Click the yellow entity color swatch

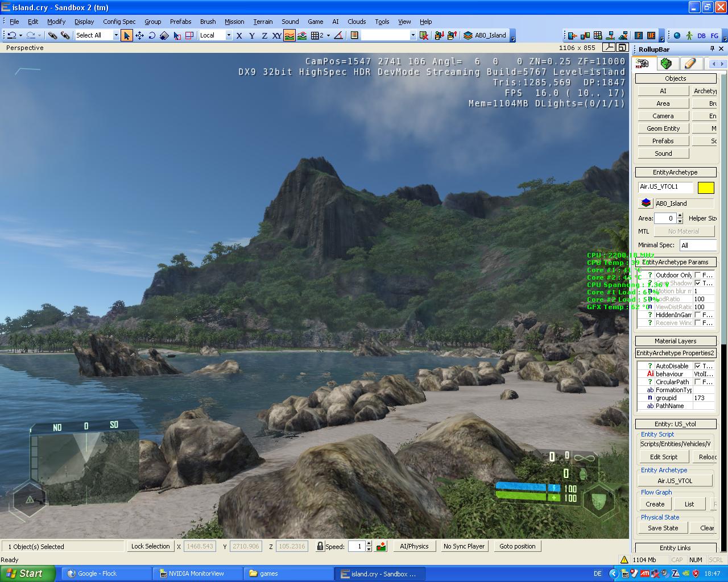coord(706,188)
